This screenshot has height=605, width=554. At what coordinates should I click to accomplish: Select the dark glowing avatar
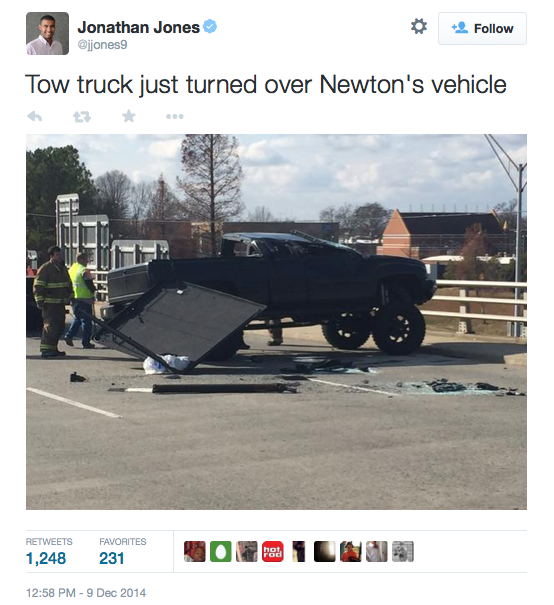324,551
